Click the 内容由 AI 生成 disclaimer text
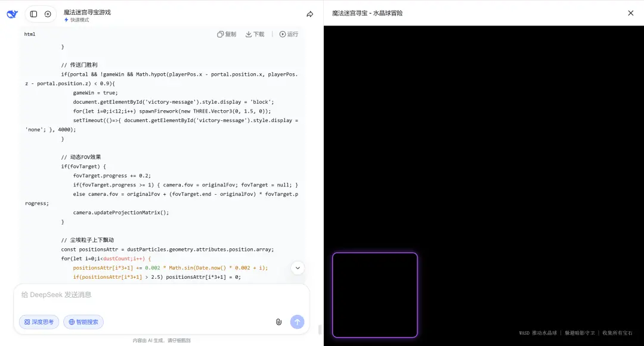Viewport: 644px width, 346px height. point(162,340)
